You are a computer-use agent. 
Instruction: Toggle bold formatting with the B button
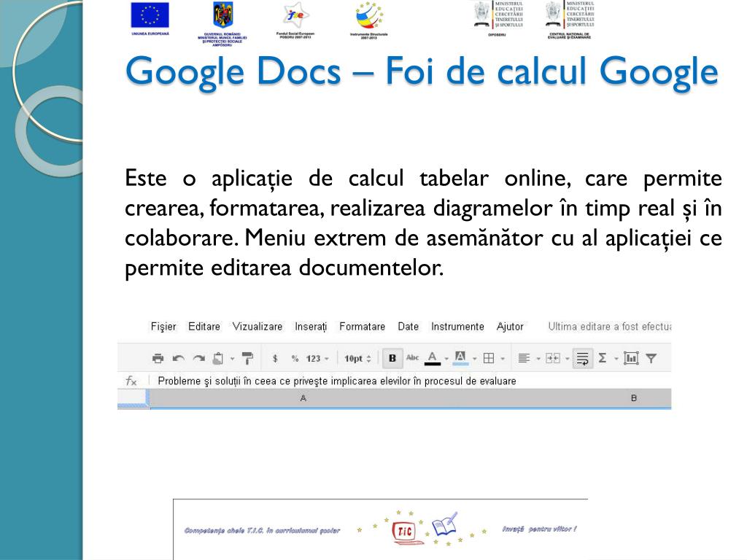pyautogui.click(x=392, y=358)
